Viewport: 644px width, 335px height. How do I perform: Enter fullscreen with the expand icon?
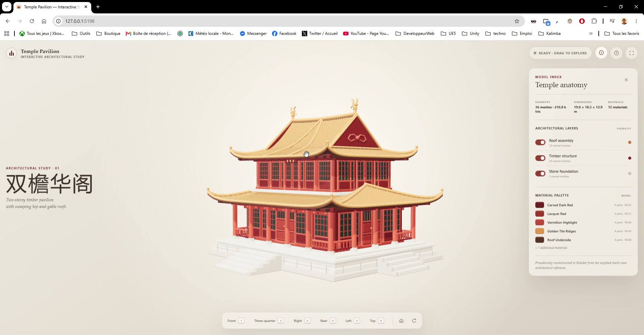632,53
